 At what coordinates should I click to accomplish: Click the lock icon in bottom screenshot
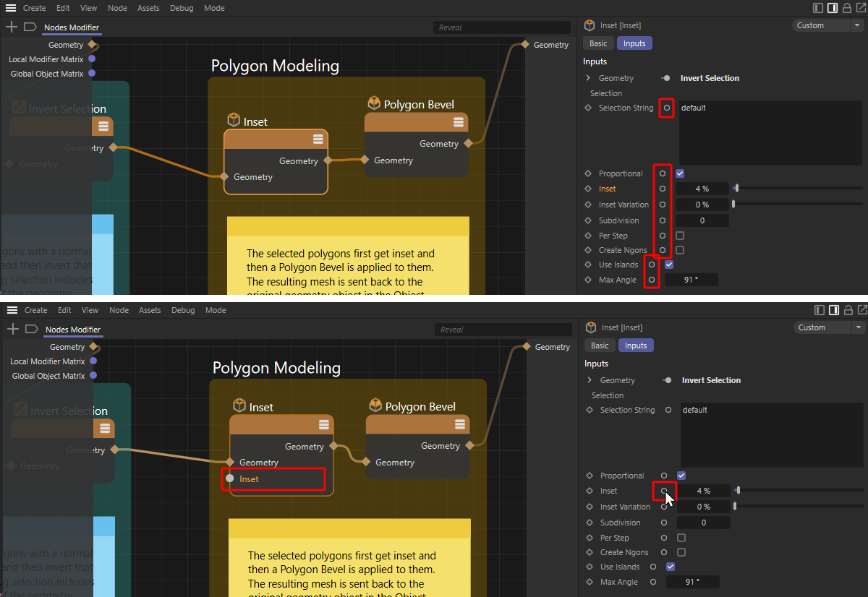coord(848,310)
